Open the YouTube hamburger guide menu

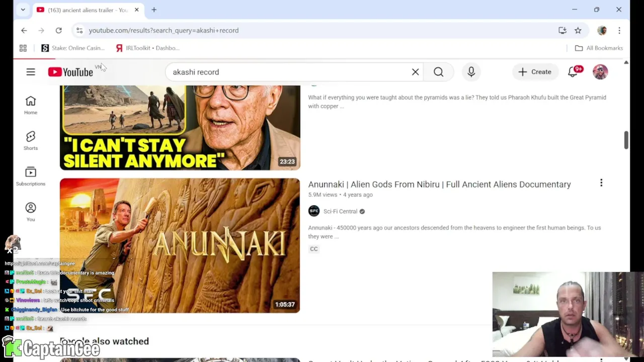point(31,72)
